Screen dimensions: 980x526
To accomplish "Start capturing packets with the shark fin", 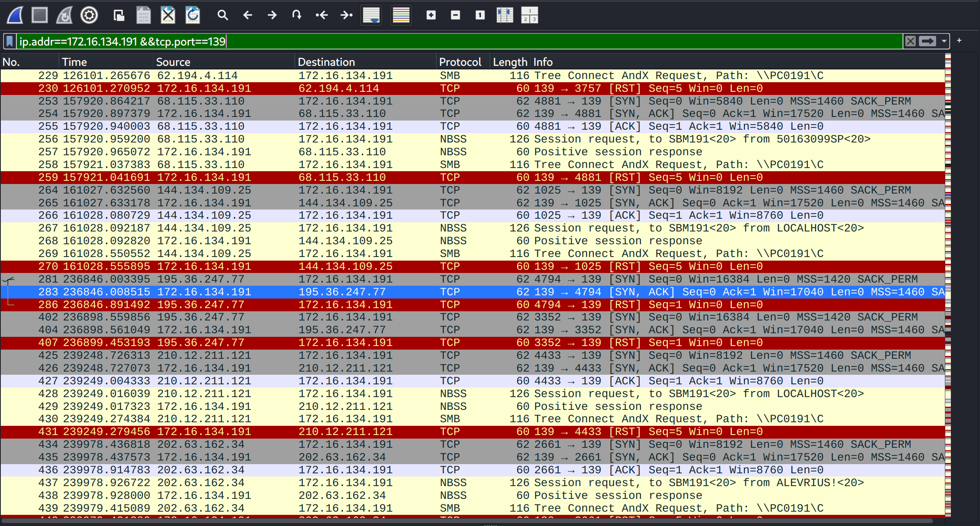I will point(15,16).
